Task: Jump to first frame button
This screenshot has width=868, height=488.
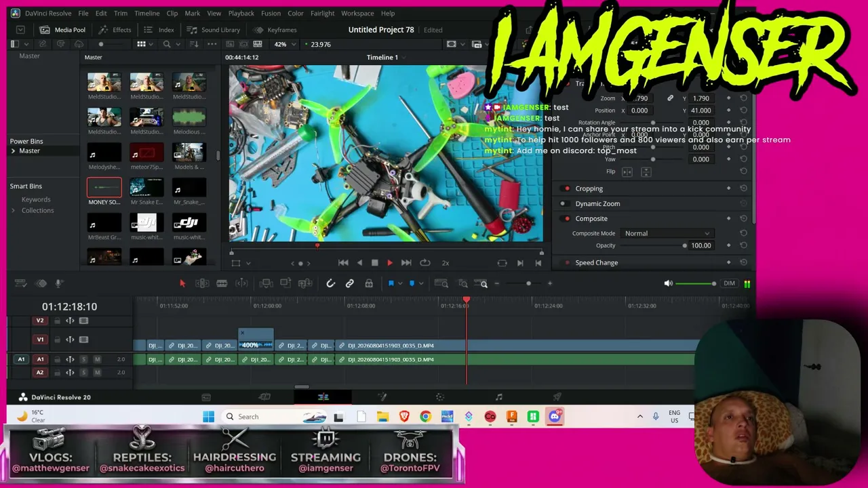Action: pos(343,263)
